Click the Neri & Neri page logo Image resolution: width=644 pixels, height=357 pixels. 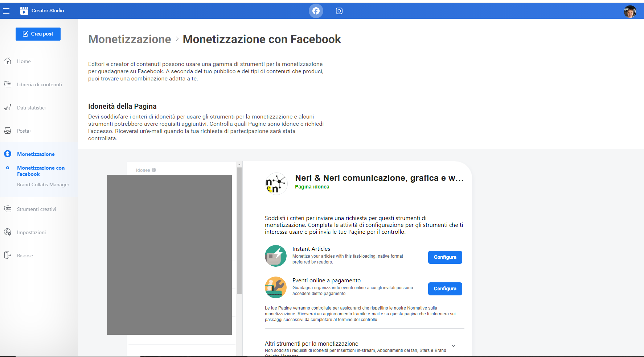(276, 184)
